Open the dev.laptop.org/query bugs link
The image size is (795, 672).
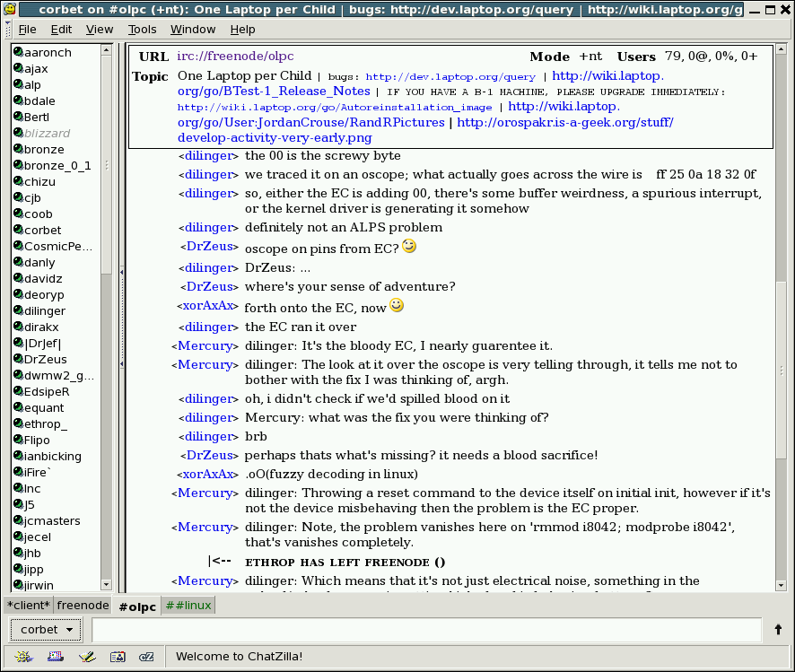(x=450, y=77)
